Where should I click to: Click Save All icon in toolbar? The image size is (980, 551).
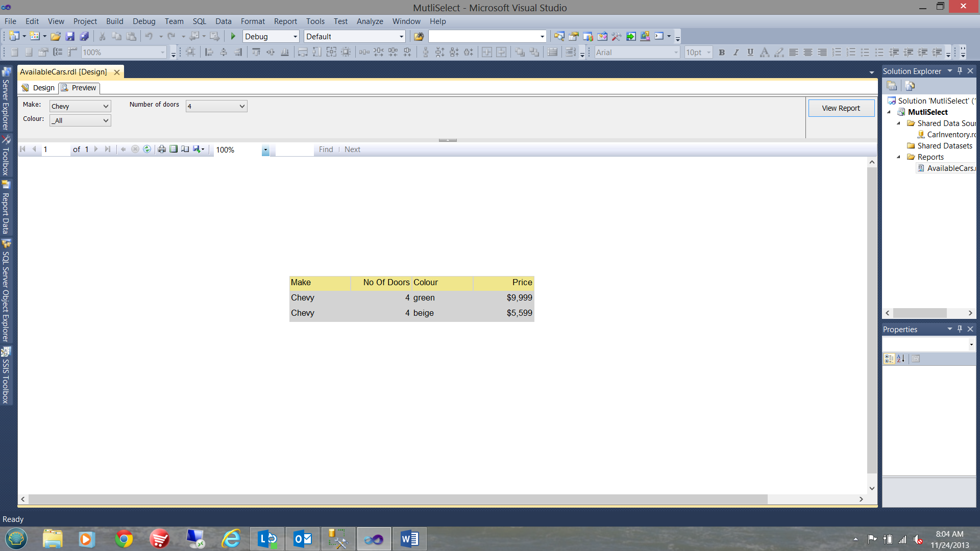tap(84, 36)
